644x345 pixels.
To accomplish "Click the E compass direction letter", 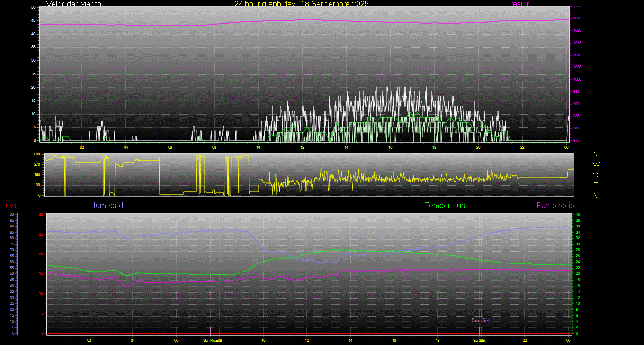I will click(596, 185).
